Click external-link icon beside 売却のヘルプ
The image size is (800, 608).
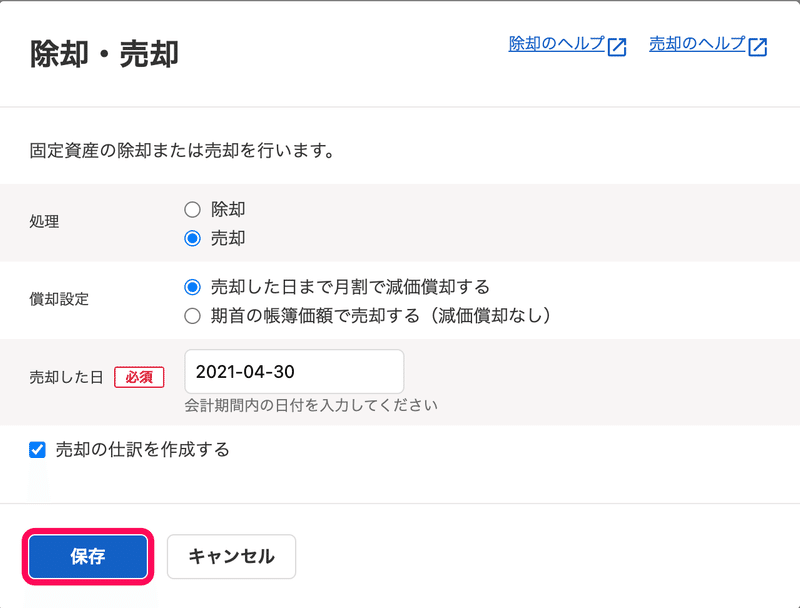758,46
